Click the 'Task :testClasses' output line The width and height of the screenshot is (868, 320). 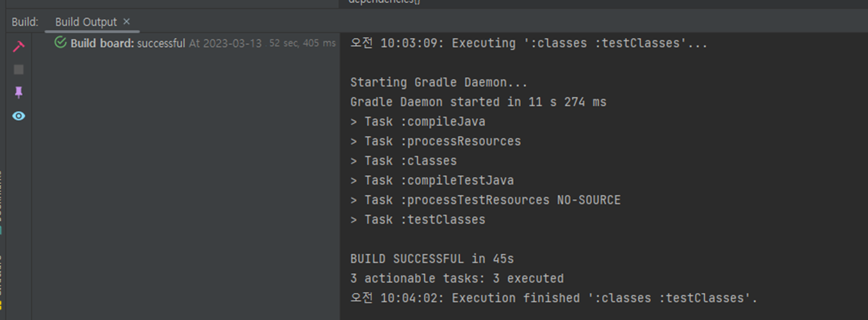click(x=418, y=220)
